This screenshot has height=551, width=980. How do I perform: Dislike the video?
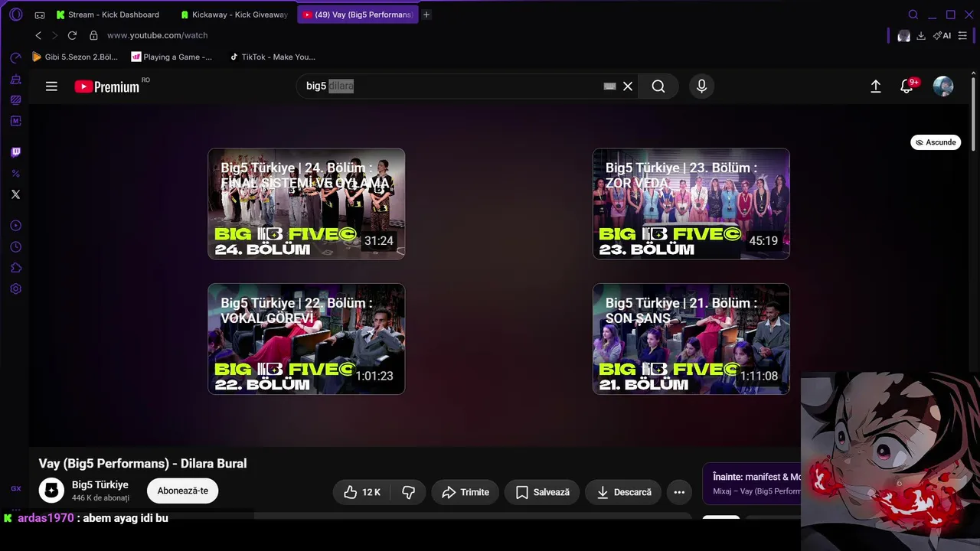click(x=408, y=492)
